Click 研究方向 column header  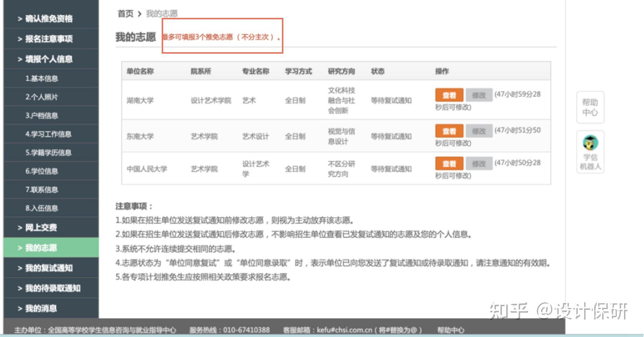click(341, 71)
